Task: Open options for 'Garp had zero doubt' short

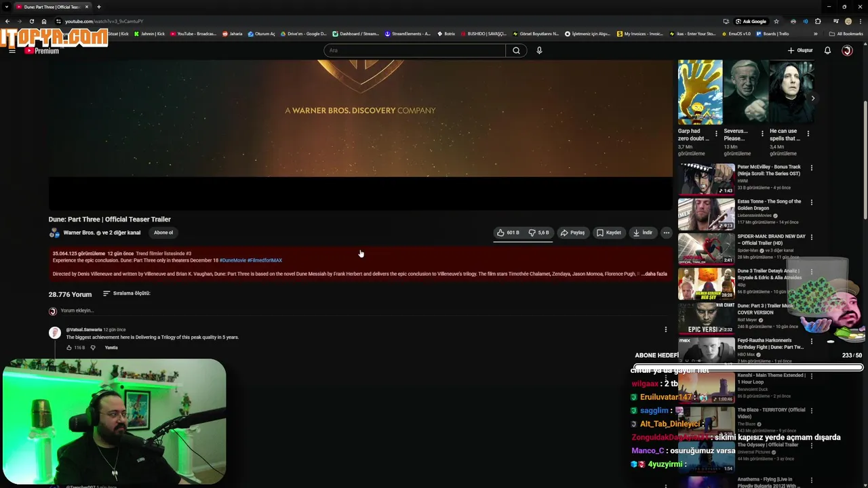Action: coord(716,134)
